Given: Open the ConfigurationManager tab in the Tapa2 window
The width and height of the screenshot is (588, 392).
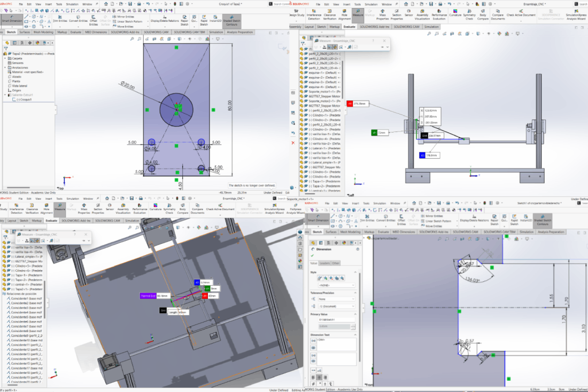Looking at the screenshot, I should click(22, 43).
